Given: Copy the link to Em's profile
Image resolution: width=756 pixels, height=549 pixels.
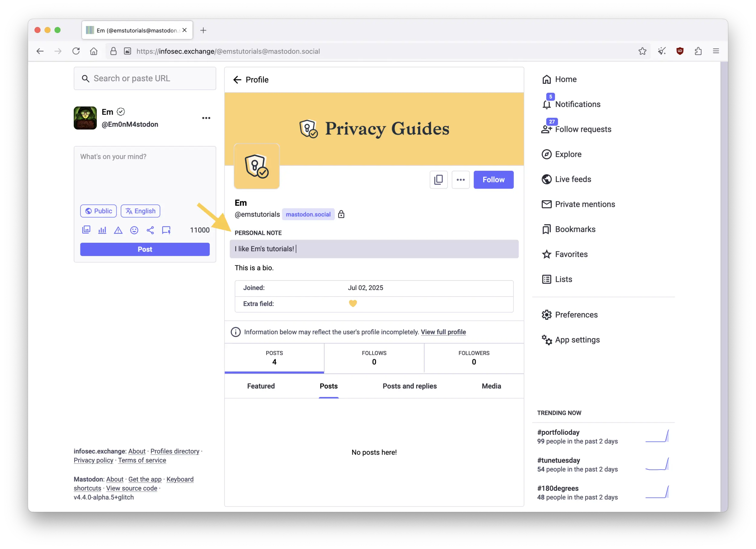Looking at the screenshot, I should (x=438, y=180).
